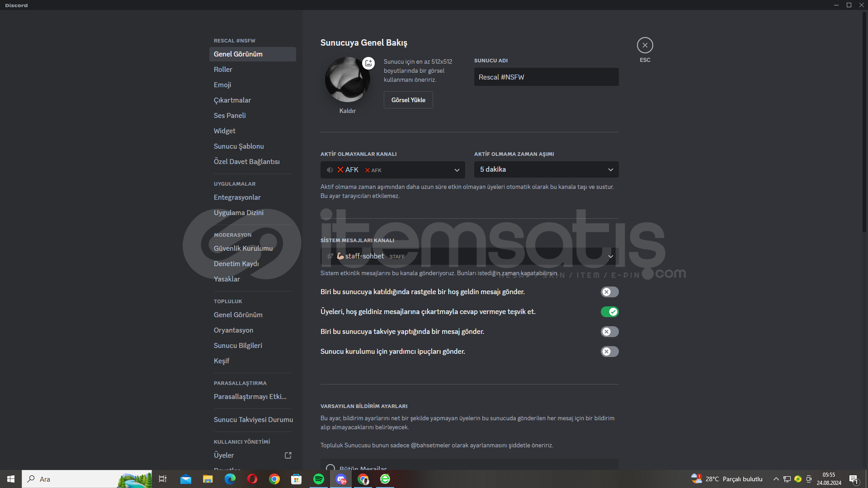
Task: Click Kaldır under the server icon
Action: pyautogui.click(x=347, y=111)
